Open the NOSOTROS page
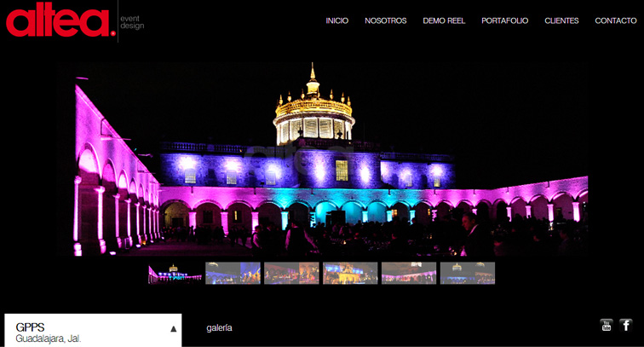Viewport: 644px width, 347px height. (385, 20)
